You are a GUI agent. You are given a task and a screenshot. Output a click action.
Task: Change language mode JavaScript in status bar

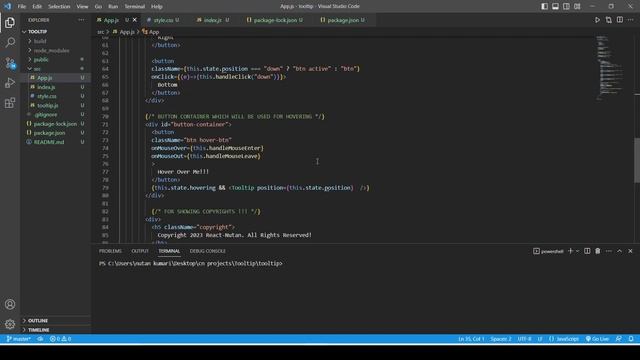[x=564, y=339]
